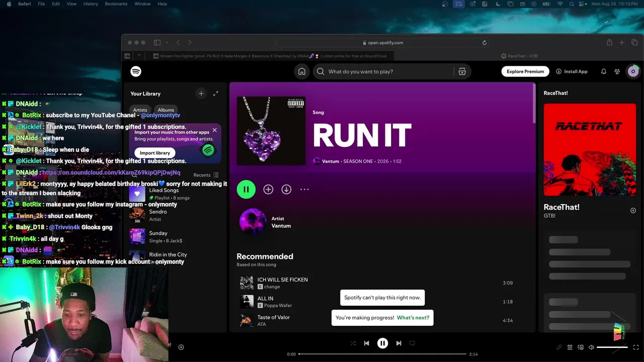Click the Import library button
The image size is (644, 362).
(155, 153)
